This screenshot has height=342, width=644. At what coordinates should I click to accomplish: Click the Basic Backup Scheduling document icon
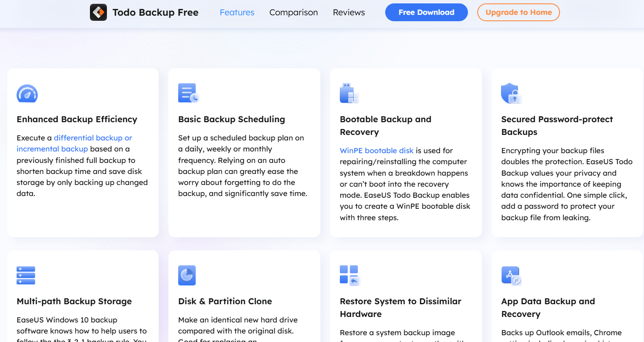(x=188, y=93)
